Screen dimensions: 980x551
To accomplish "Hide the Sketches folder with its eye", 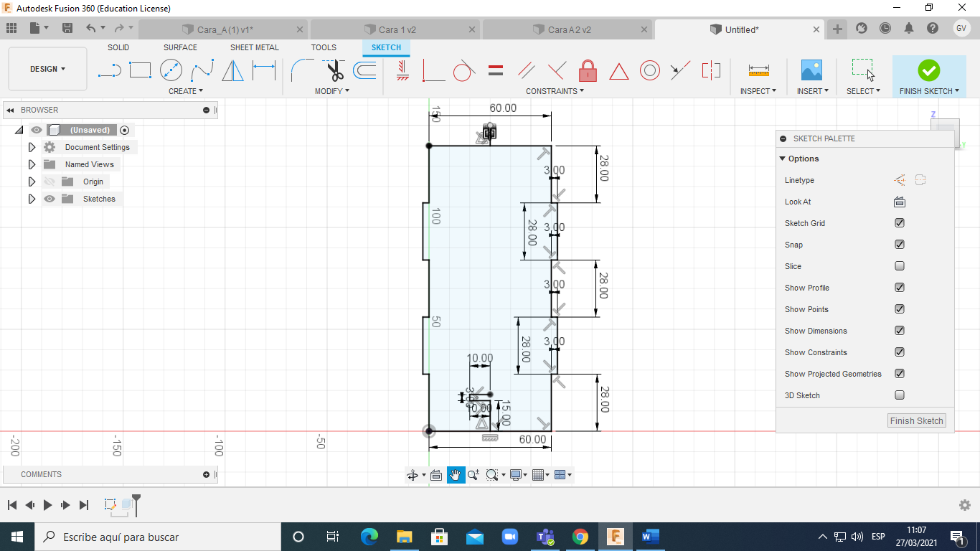I will point(50,199).
